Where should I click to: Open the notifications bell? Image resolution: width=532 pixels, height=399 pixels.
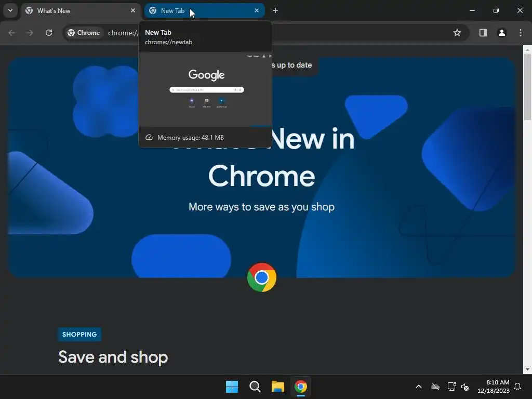518,387
